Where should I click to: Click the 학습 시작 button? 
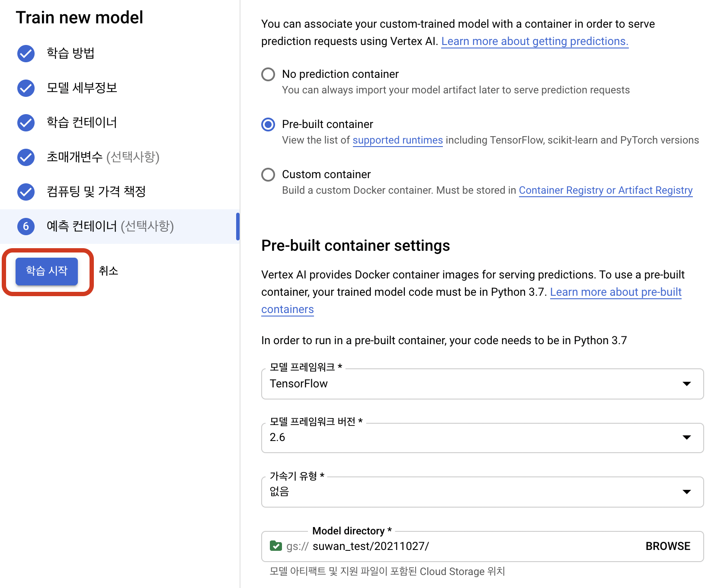pos(47,271)
